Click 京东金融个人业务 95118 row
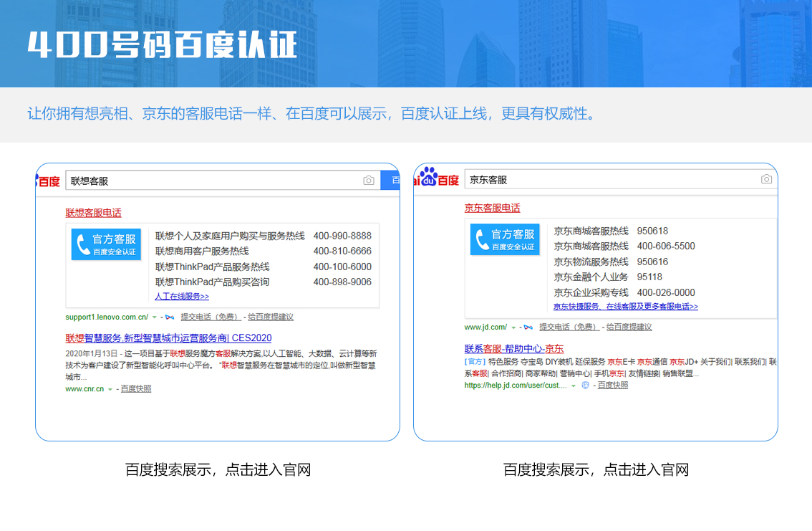The height and width of the screenshot is (531, 812). 608,277
